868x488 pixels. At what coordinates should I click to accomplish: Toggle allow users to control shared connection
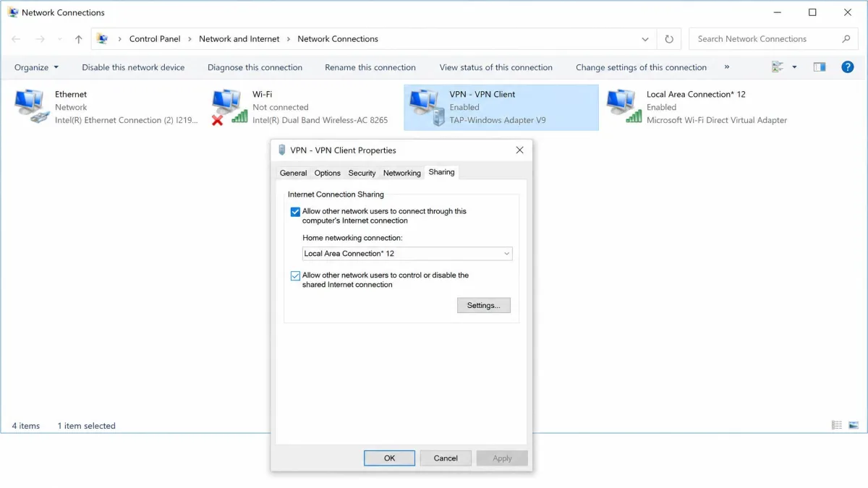coord(295,275)
